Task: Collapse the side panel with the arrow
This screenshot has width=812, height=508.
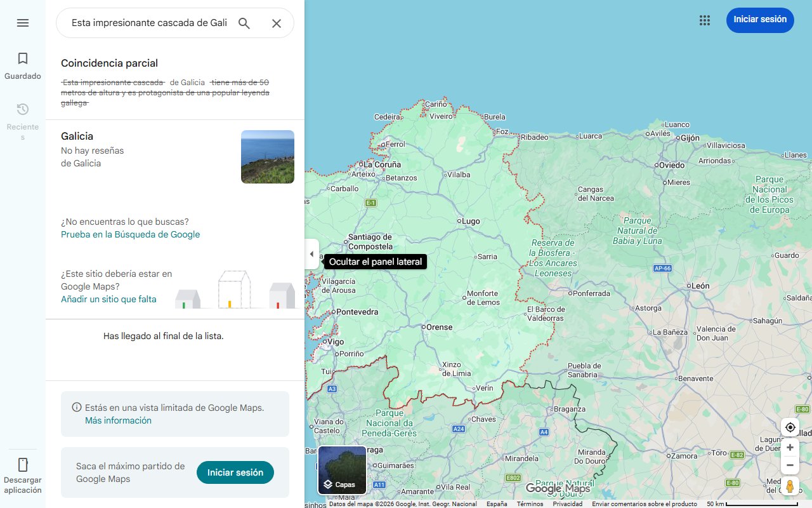Action: click(311, 253)
